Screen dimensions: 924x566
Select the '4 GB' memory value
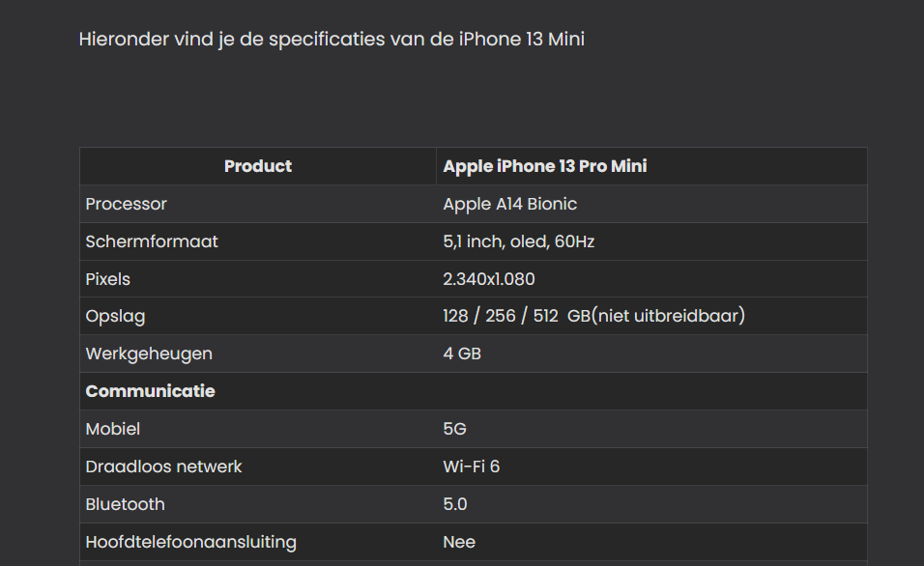click(x=462, y=354)
